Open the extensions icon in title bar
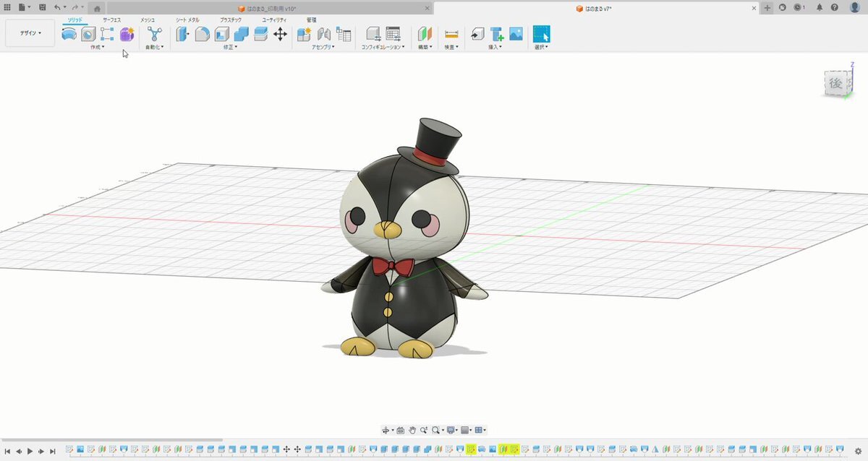The image size is (868, 461). [782, 7]
